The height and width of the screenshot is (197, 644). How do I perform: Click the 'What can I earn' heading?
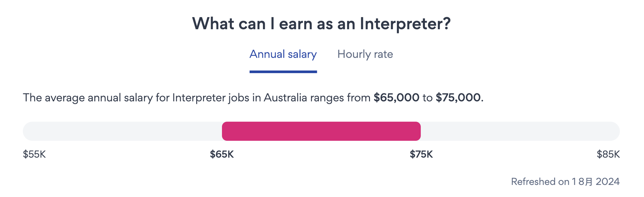pyautogui.click(x=321, y=24)
